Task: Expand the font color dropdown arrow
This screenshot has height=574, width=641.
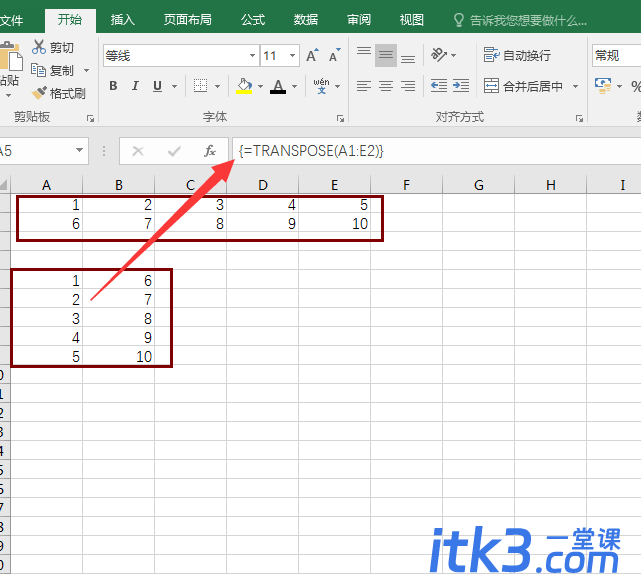Action: 295,86
